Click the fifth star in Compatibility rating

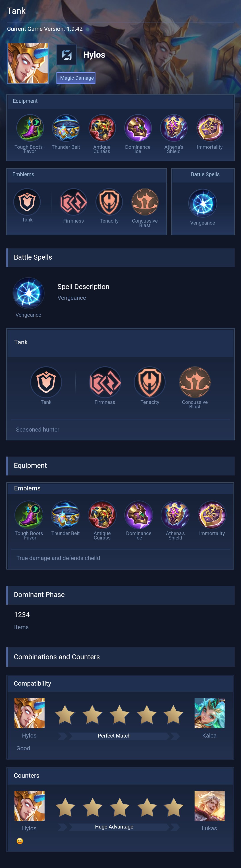173,715
